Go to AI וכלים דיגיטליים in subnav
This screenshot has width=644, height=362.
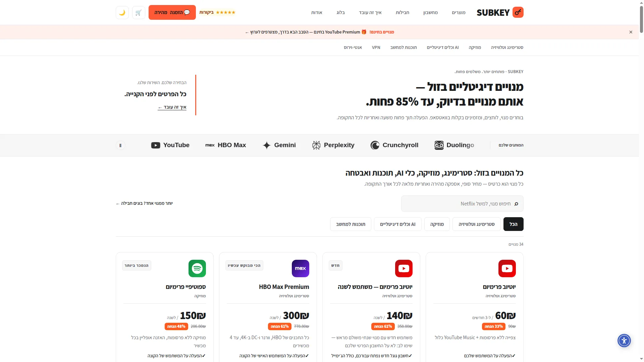(443, 48)
